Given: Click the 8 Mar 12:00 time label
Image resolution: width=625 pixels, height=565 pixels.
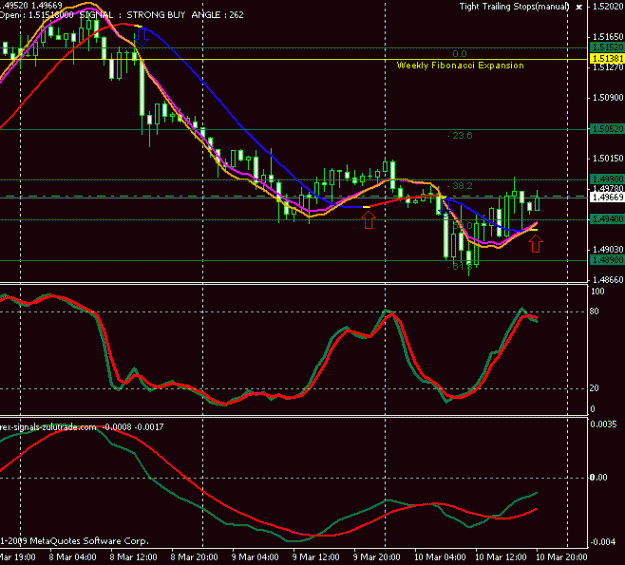Looking at the screenshot, I should (134, 557).
